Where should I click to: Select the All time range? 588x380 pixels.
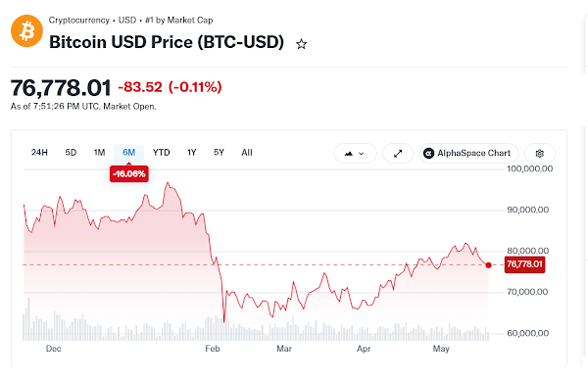247,153
